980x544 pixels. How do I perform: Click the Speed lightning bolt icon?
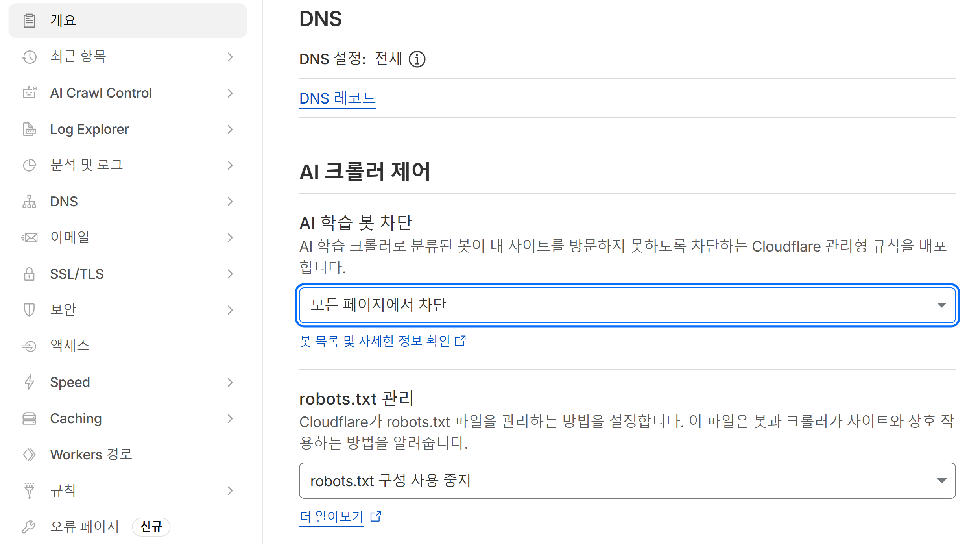(x=30, y=382)
